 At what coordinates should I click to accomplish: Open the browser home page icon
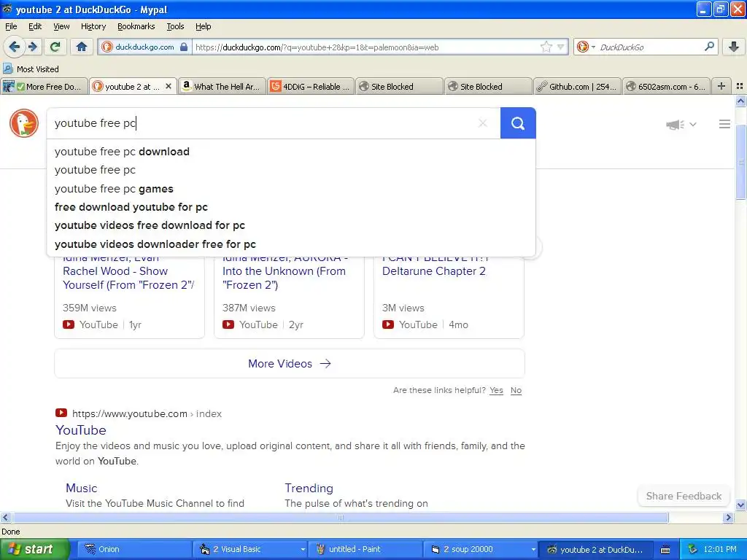(82, 47)
